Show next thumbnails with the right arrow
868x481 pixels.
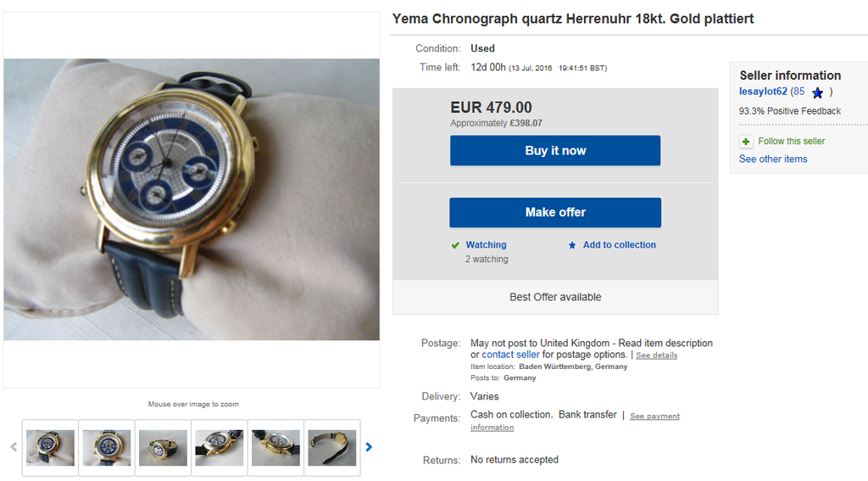click(369, 447)
